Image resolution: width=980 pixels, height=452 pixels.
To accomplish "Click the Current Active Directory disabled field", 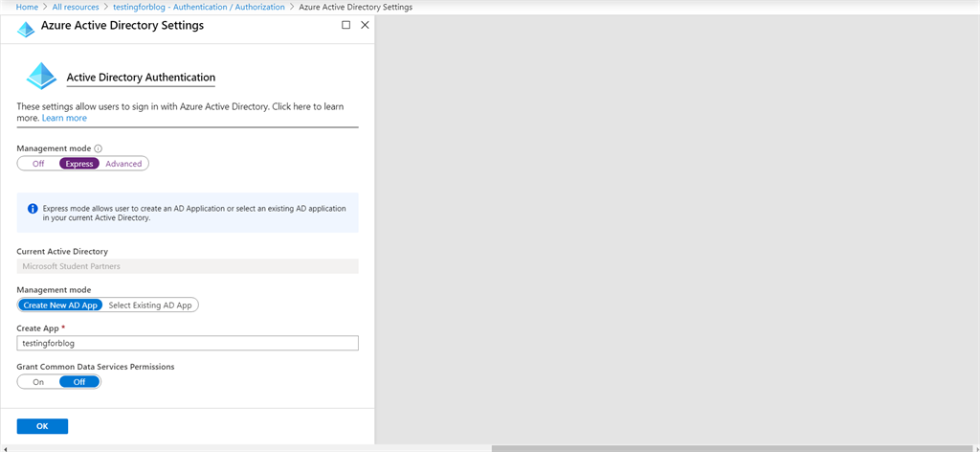I will coord(188,266).
